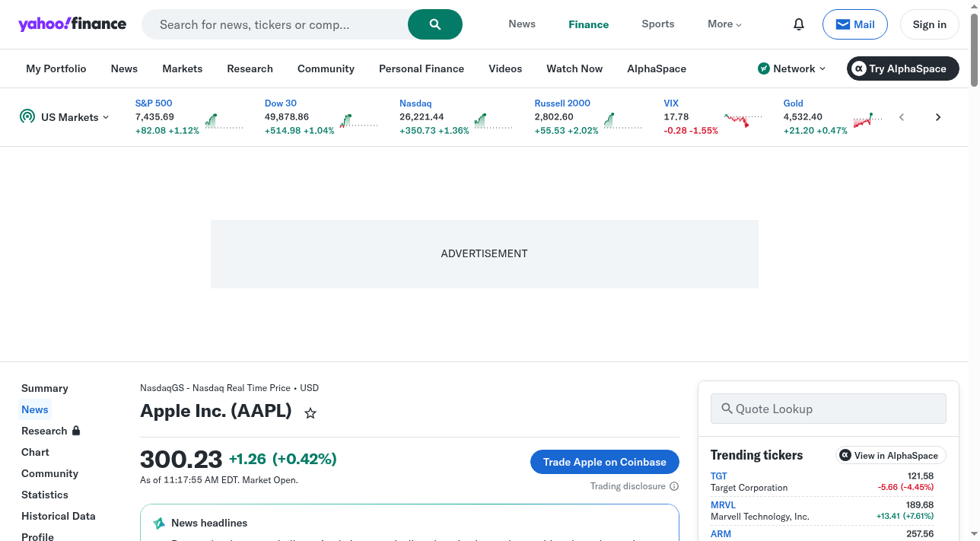Click the green search magnifier button
Image resolution: width=980 pixels, height=541 pixels.
point(435,24)
